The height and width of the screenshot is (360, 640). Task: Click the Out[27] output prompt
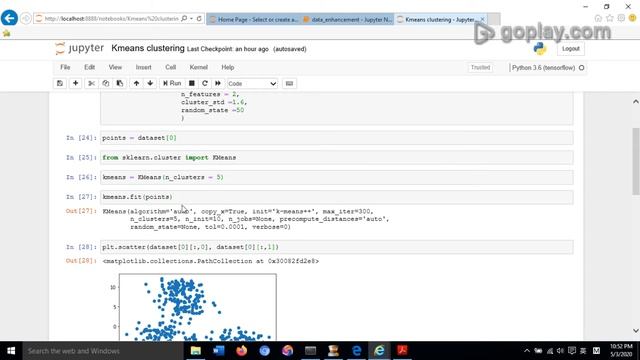tap(81, 211)
